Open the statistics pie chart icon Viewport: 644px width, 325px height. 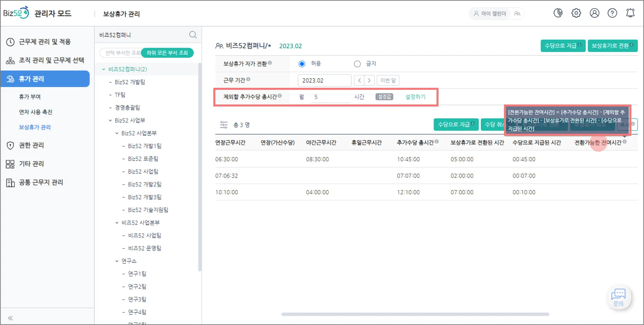coord(558,13)
